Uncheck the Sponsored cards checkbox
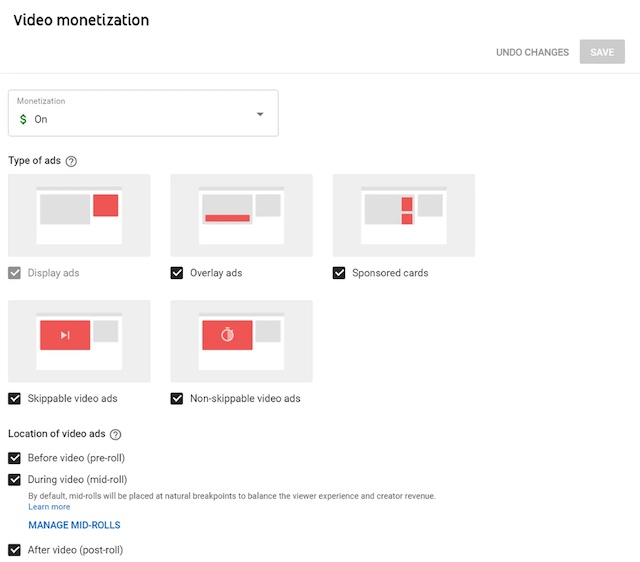The height and width of the screenshot is (562, 640). (339, 273)
